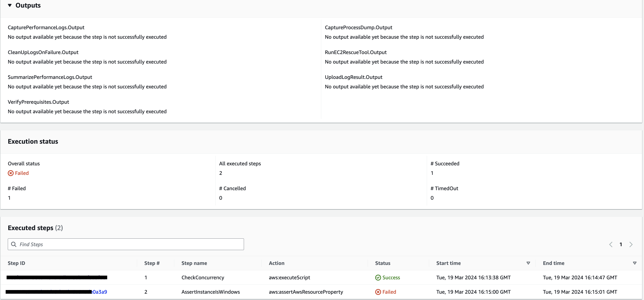Click the Step # column header
This screenshot has width=644, height=300.
pyautogui.click(x=152, y=263)
